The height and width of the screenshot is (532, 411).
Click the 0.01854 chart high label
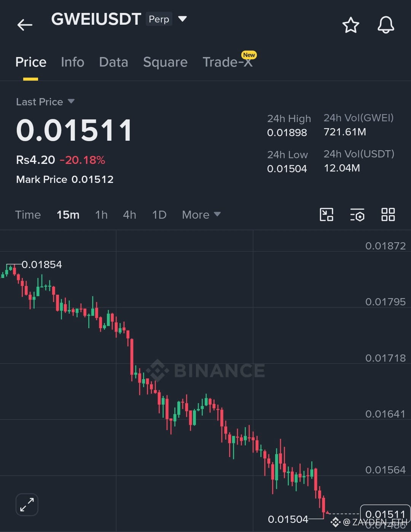pos(41,265)
